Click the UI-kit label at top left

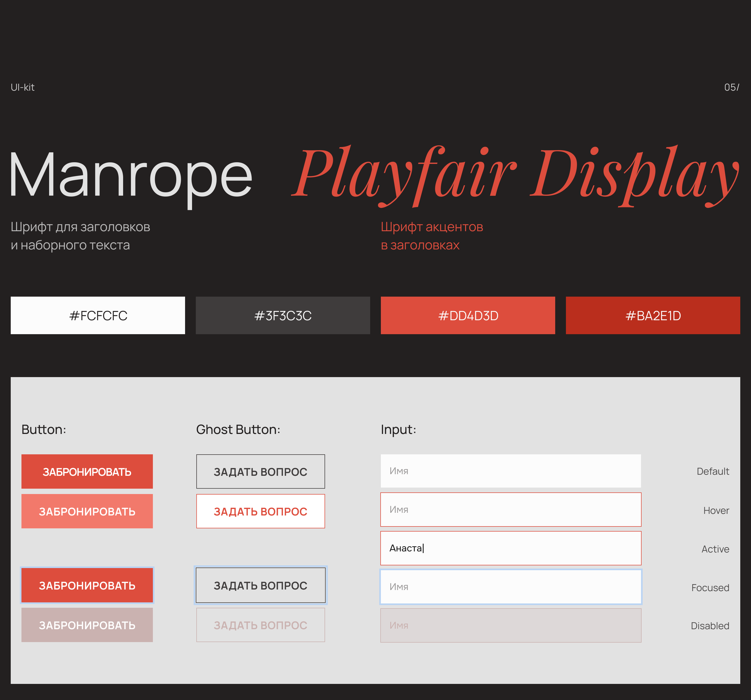(x=23, y=87)
